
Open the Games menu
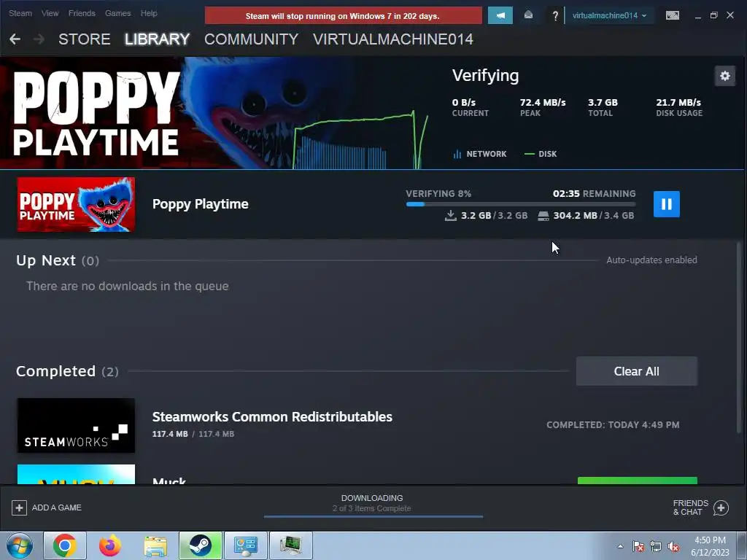(x=117, y=13)
